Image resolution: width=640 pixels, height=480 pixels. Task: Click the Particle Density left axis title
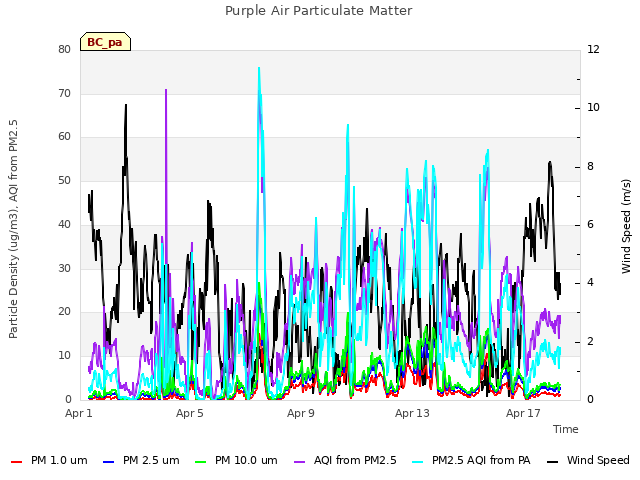coord(13,229)
